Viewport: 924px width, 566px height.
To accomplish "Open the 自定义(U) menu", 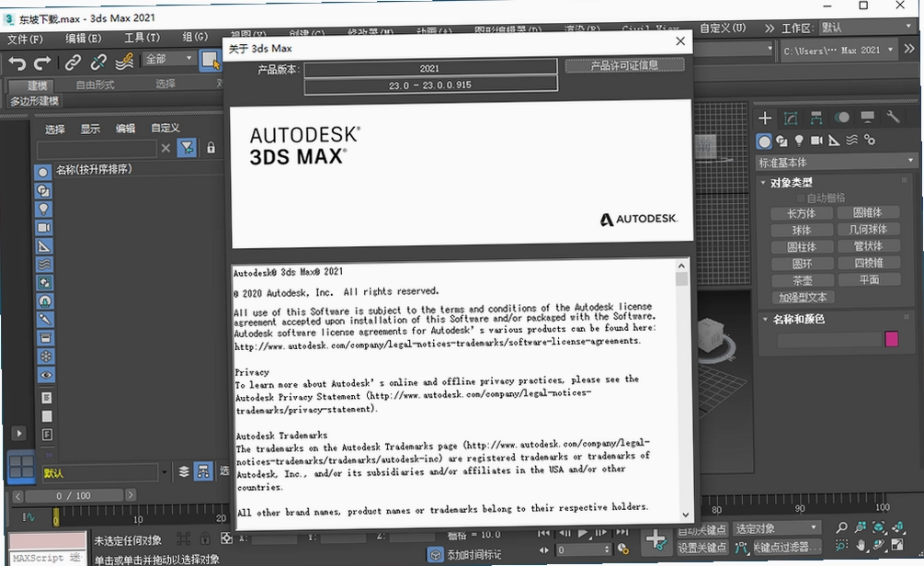I will (723, 28).
